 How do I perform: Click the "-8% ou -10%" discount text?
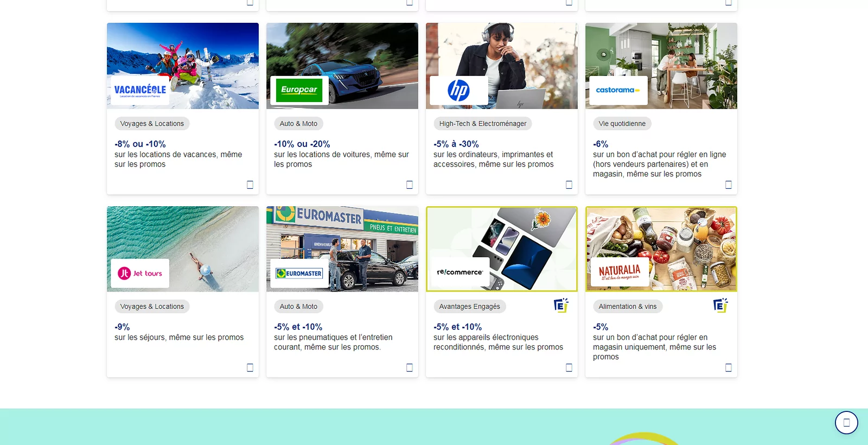click(x=140, y=144)
